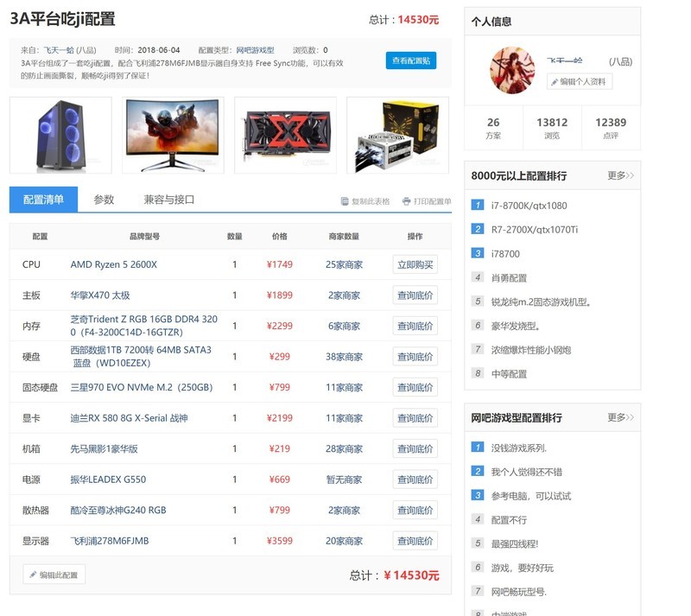This screenshot has height=616, width=691.
Task: Open ranking item 锐龙纯m.2固态游戏机型
Action: pos(541,302)
